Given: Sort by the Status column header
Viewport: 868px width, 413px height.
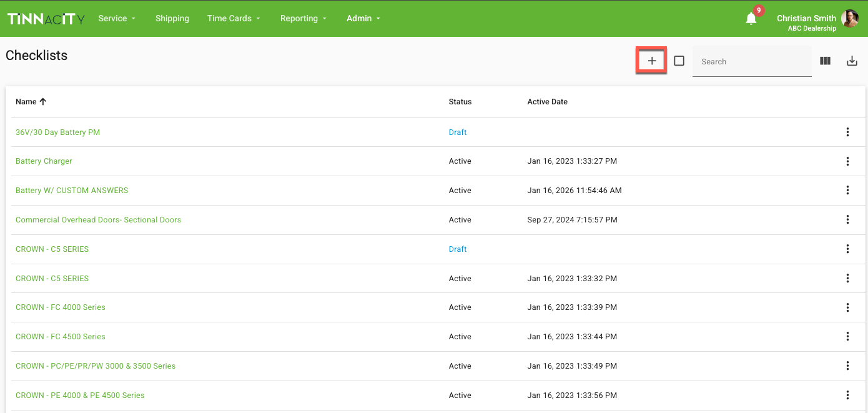Looking at the screenshot, I should pos(460,101).
